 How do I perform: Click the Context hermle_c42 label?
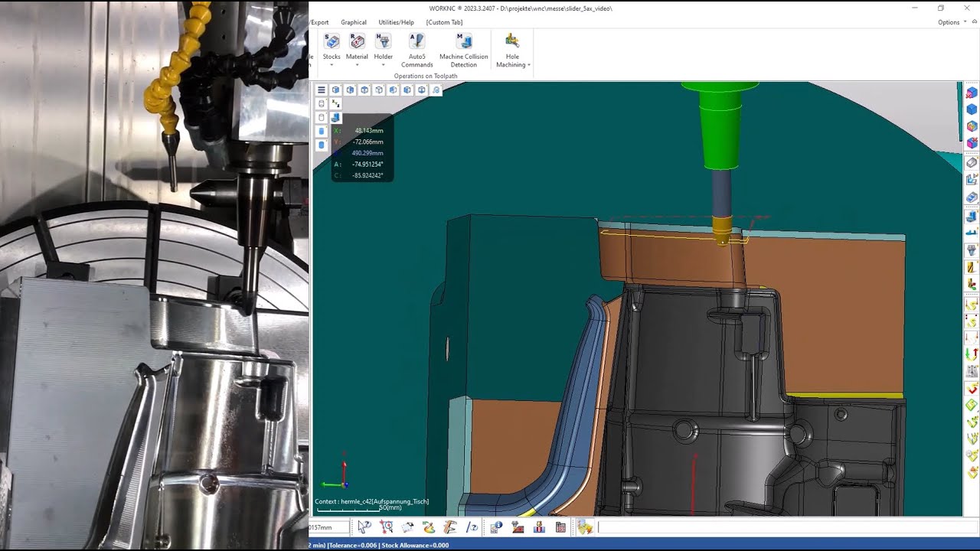coord(372,501)
